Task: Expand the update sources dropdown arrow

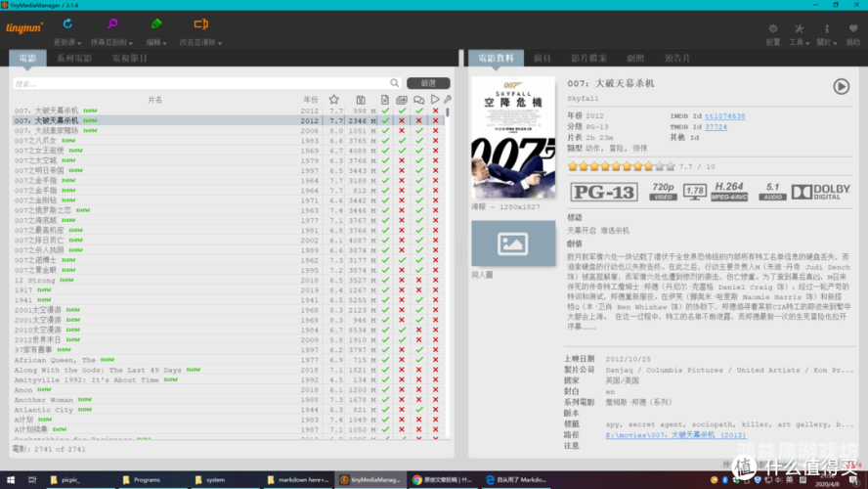Action: pyautogui.click(x=79, y=43)
